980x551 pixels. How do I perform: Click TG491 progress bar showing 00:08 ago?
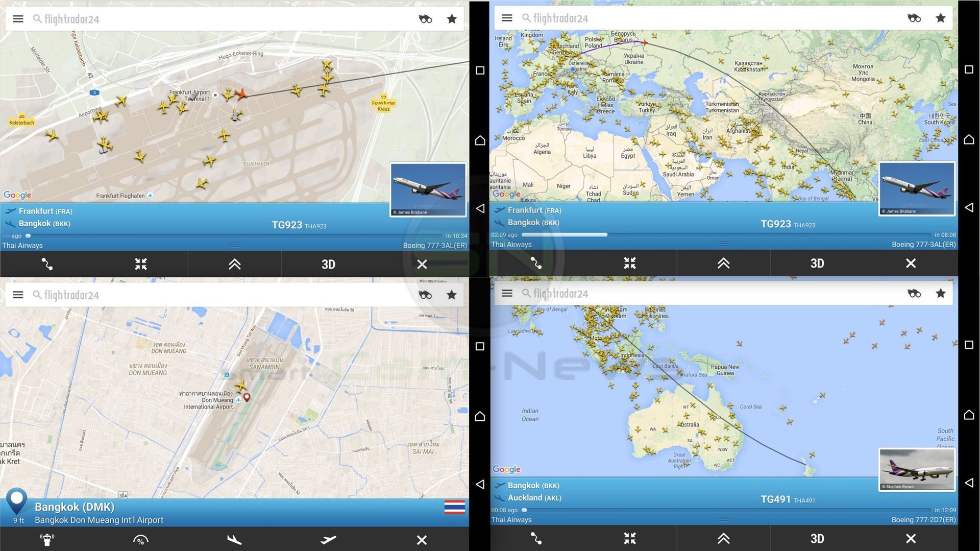coord(726,510)
